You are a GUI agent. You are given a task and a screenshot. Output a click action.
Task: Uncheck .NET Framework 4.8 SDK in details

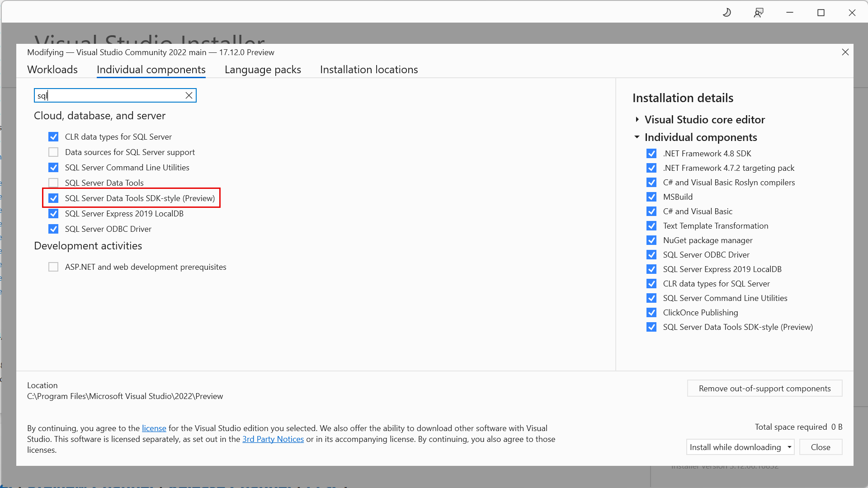pyautogui.click(x=651, y=154)
